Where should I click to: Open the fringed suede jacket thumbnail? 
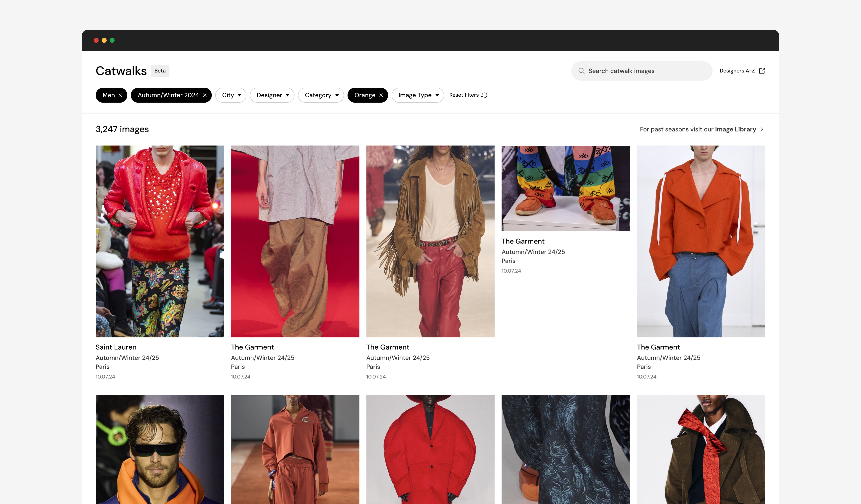pos(430,241)
